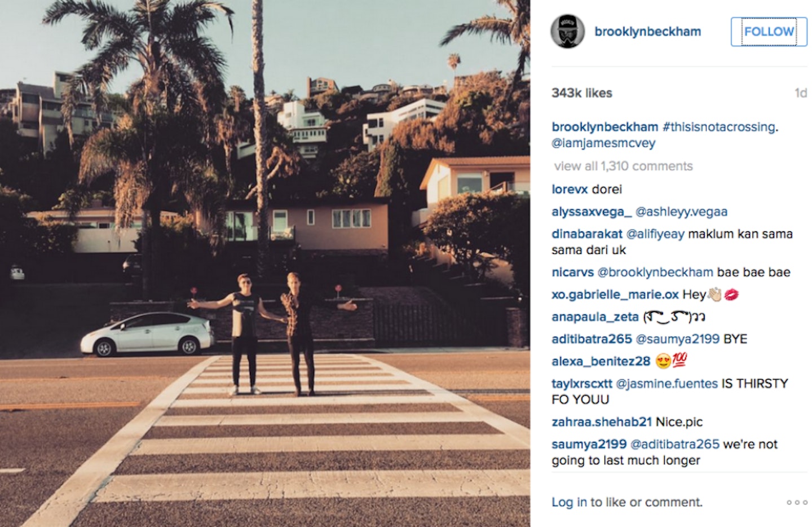Viewport: 812px width, 527px height.
Task: Open dinabarakat commenter profile
Action: coord(587,234)
